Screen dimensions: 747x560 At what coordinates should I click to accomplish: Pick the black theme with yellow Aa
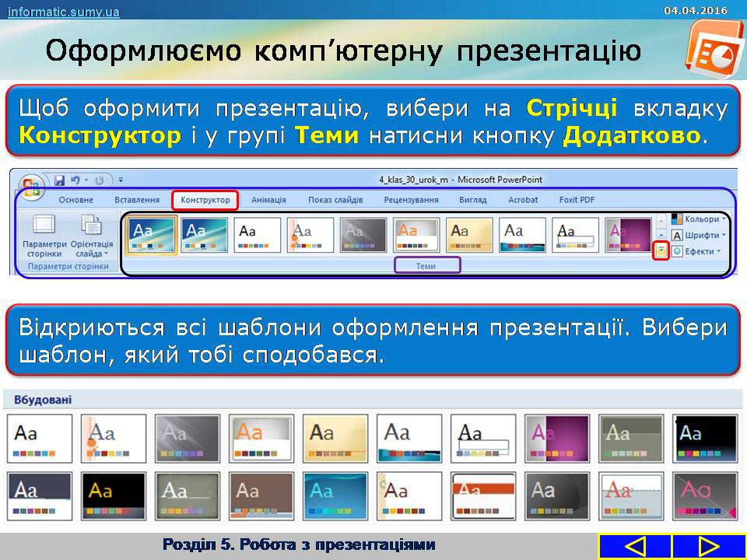coord(113,496)
